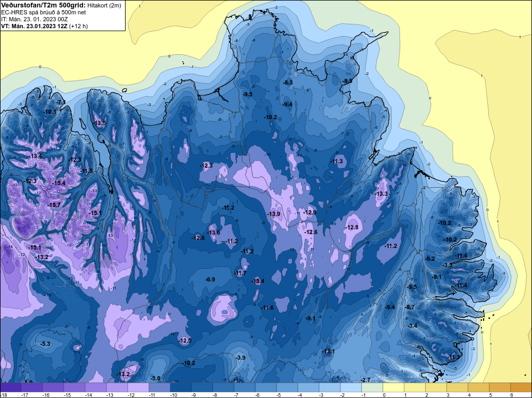The image size is (532, 398).
Task: Click the temperature value "-10.3"
Action: pos(50,112)
